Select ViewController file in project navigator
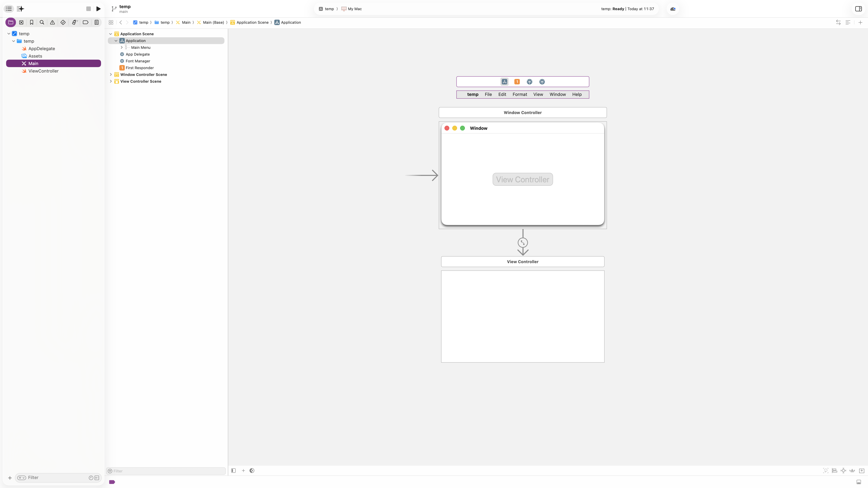 coord(43,71)
